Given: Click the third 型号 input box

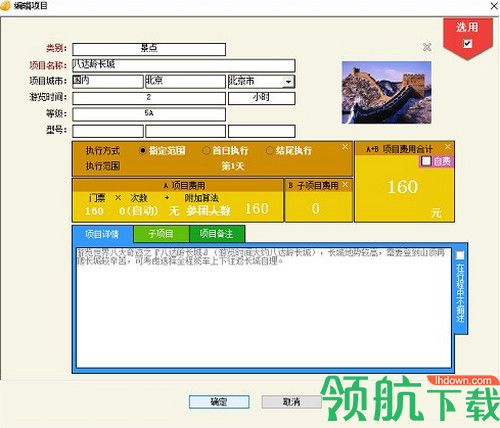Looking at the screenshot, I should pos(262,131).
